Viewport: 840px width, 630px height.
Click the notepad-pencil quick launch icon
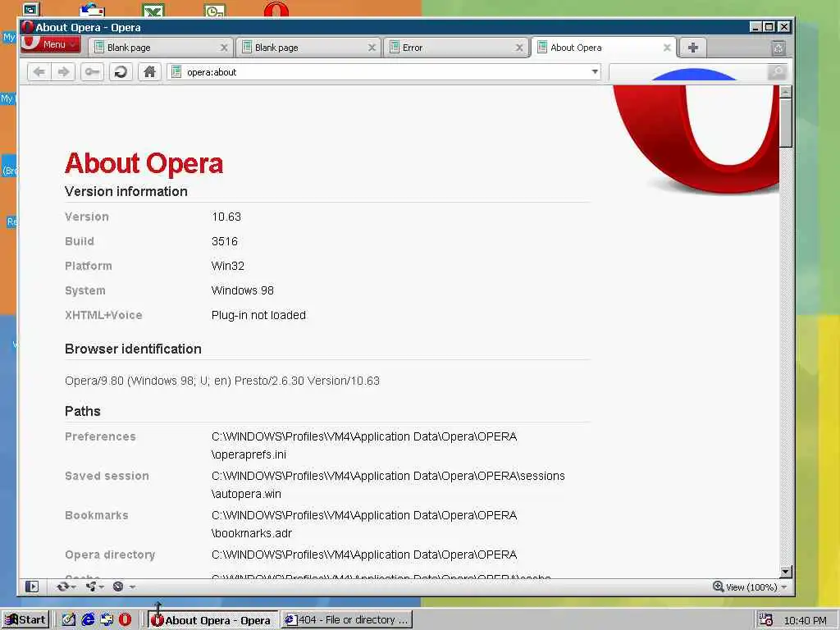click(x=68, y=620)
